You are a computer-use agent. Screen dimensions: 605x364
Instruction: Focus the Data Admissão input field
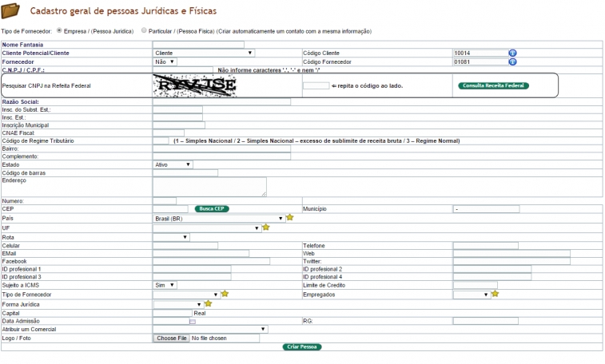(171, 321)
